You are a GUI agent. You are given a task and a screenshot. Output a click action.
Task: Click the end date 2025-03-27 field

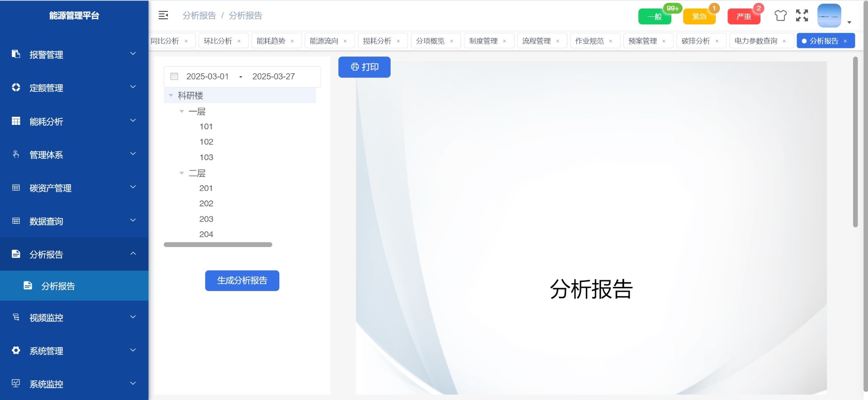coord(274,76)
